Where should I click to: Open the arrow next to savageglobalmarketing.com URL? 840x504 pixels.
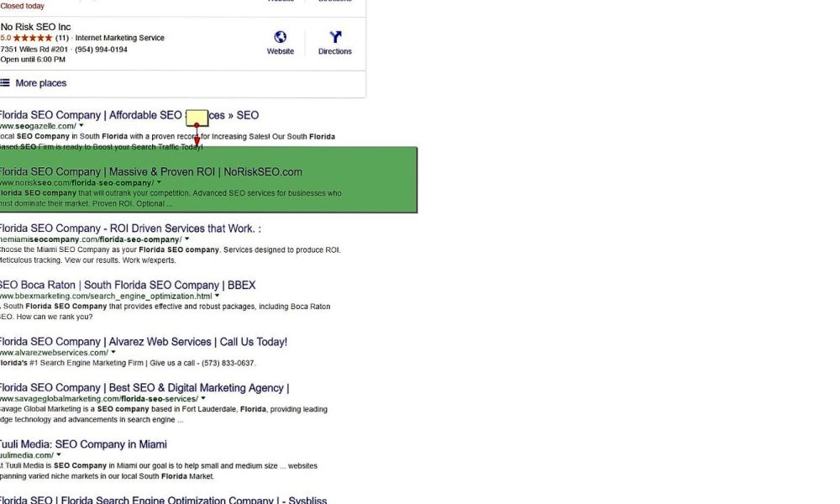tap(203, 398)
